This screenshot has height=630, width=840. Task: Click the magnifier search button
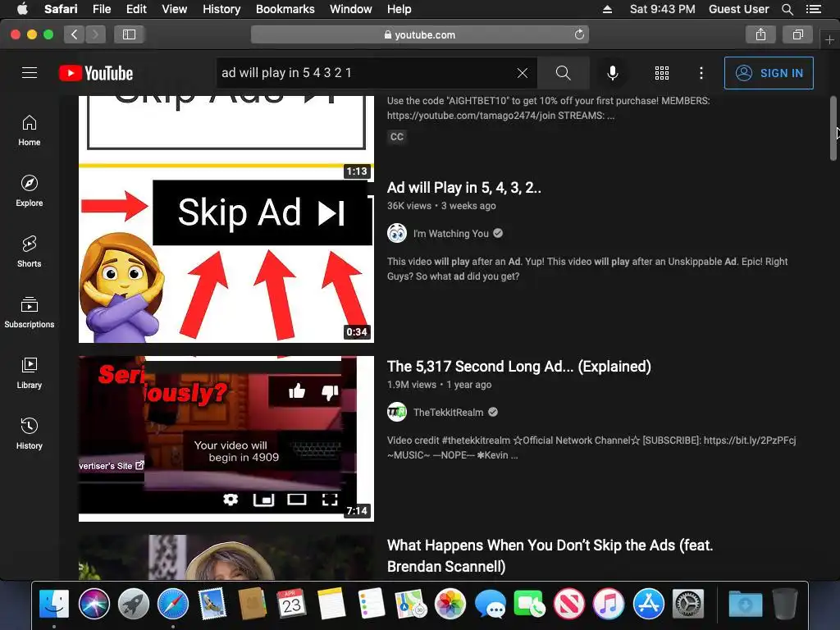(563, 73)
